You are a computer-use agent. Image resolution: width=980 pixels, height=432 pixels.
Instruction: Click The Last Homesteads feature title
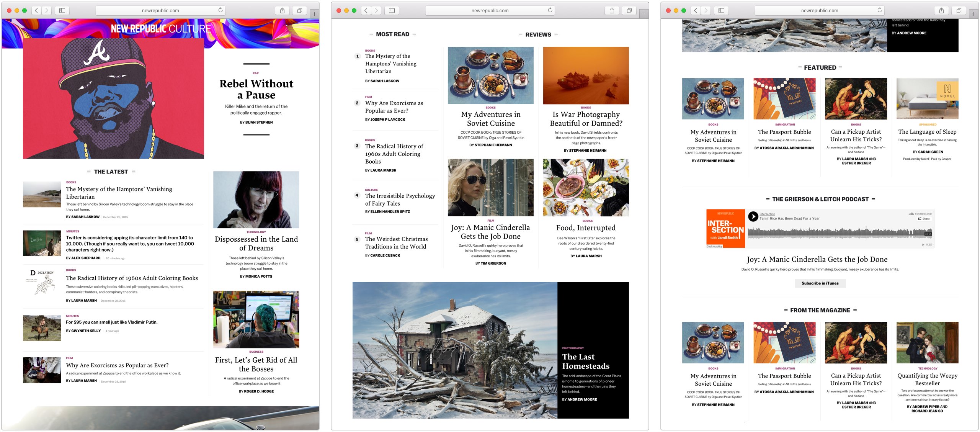586,361
